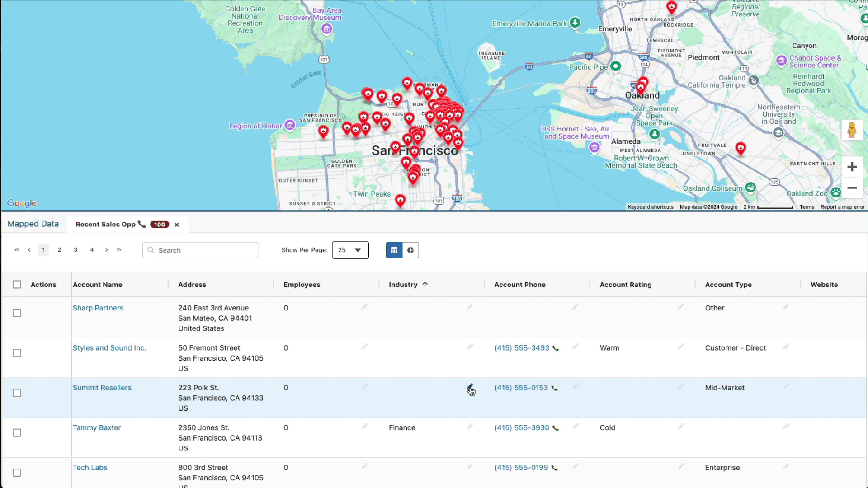Viewport: 868px width, 488px height.
Task: Go to next page chevron
Action: [107, 250]
